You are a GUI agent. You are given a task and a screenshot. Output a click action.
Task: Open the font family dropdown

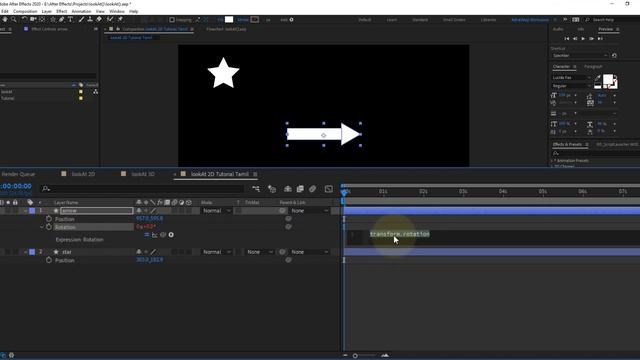571,78
